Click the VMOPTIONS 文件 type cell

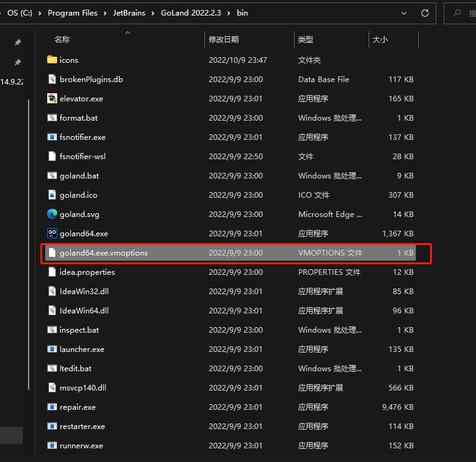click(x=331, y=252)
